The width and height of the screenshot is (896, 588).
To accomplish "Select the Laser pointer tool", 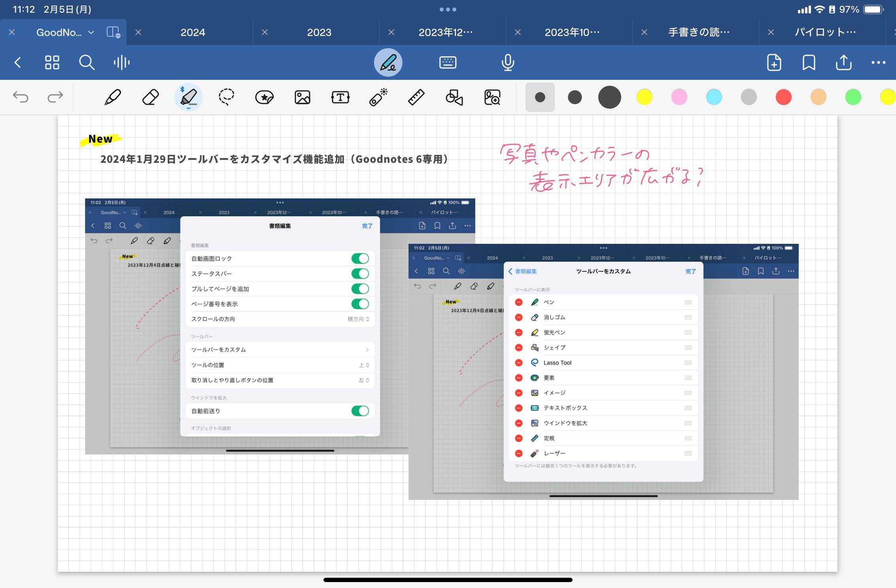I will 378,97.
